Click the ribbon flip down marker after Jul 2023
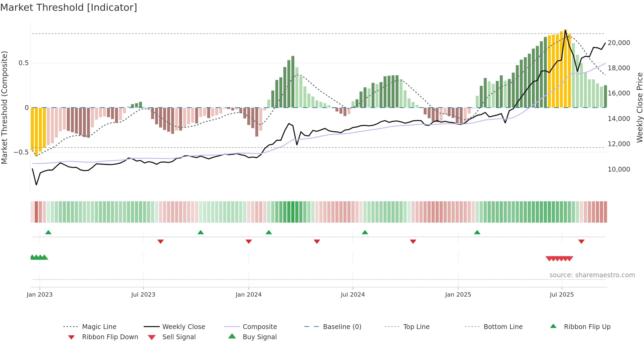The image size is (644, 362). pyautogui.click(x=160, y=242)
